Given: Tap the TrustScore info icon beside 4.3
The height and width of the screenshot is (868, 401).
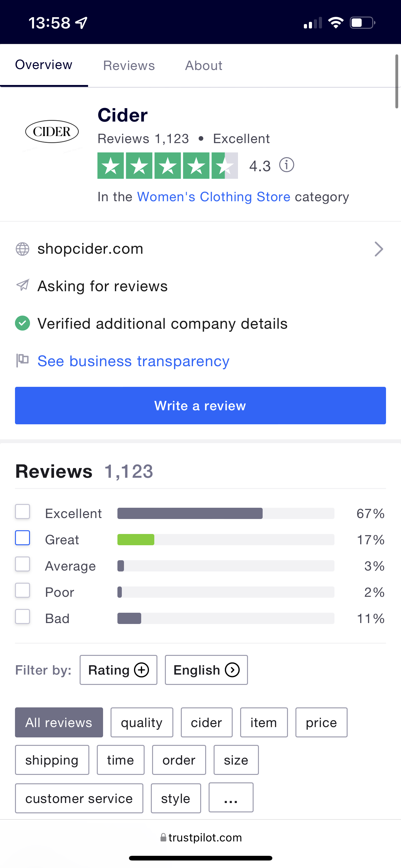Looking at the screenshot, I should coord(286,165).
